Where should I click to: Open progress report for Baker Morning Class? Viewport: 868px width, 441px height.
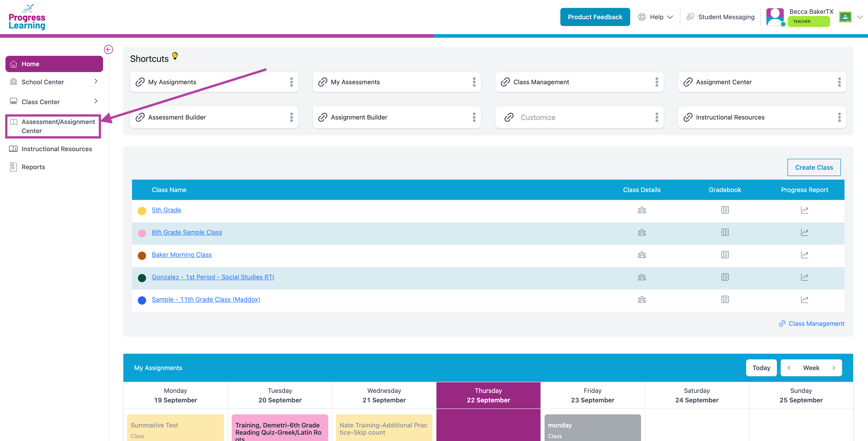[805, 255]
